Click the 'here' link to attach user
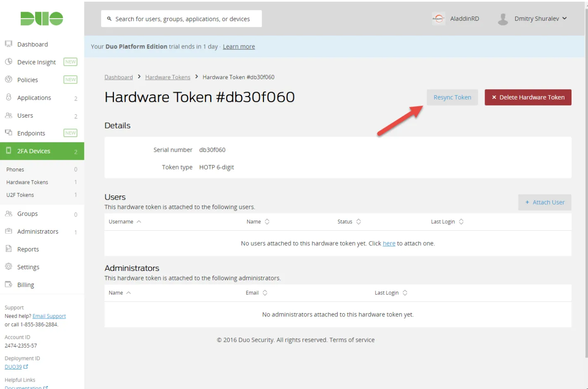This screenshot has width=588, height=389. [x=389, y=244]
